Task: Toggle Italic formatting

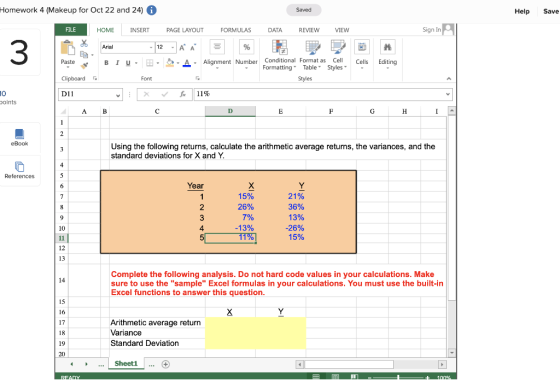Action: (117, 63)
